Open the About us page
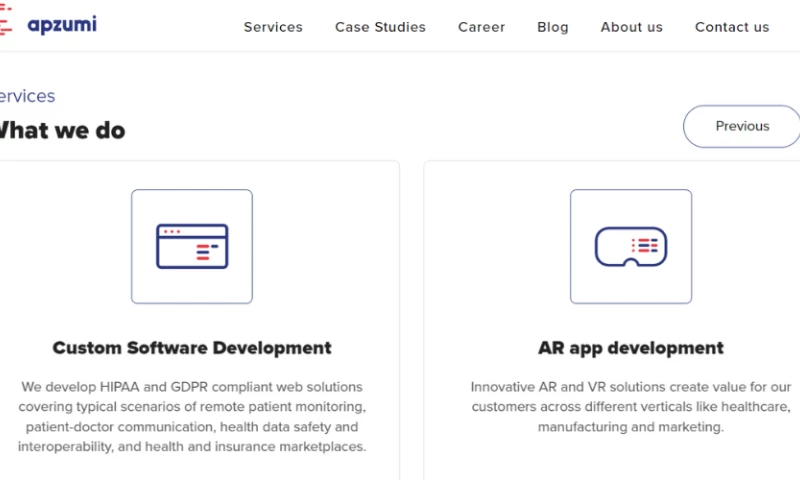The width and height of the screenshot is (800, 480). coord(631,27)
